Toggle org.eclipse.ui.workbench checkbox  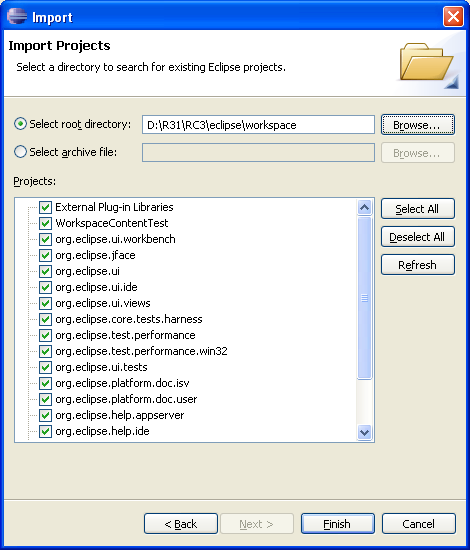(45, 239)
